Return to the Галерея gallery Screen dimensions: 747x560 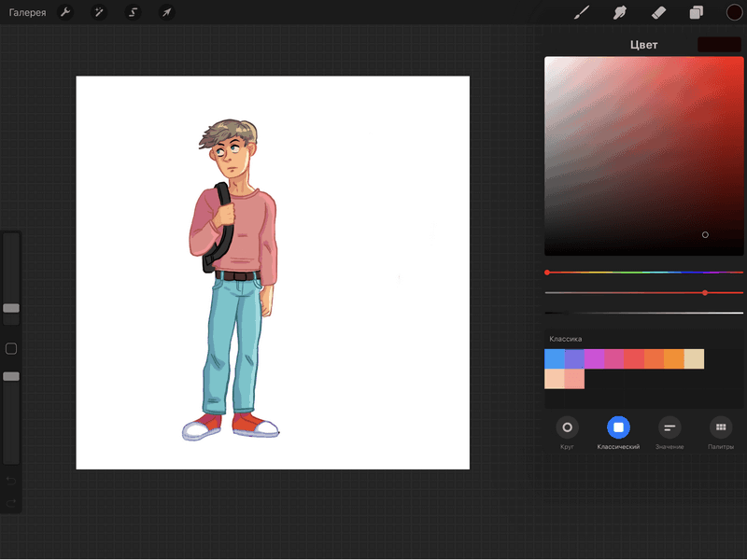28,13
